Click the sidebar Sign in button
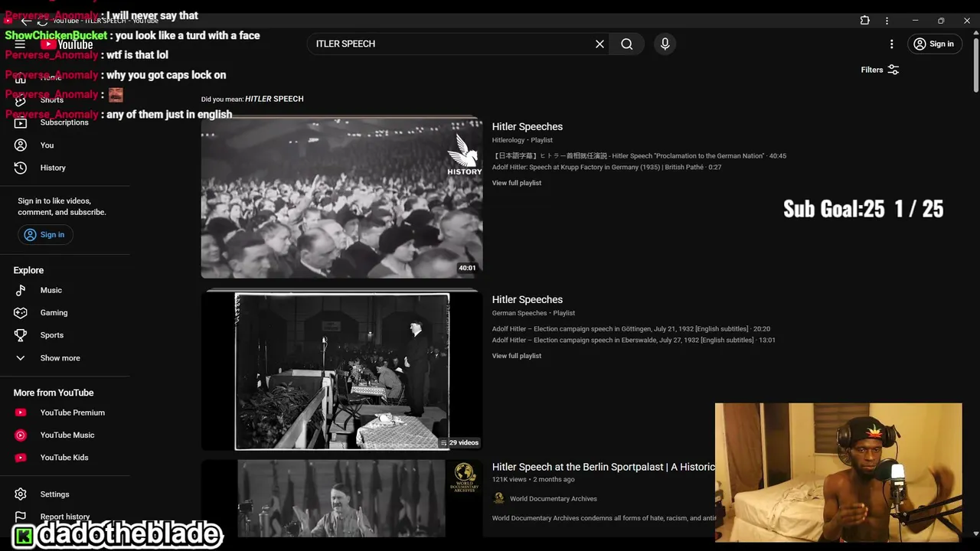This screenshot has height=551, width=980. (x=45, y=234)
